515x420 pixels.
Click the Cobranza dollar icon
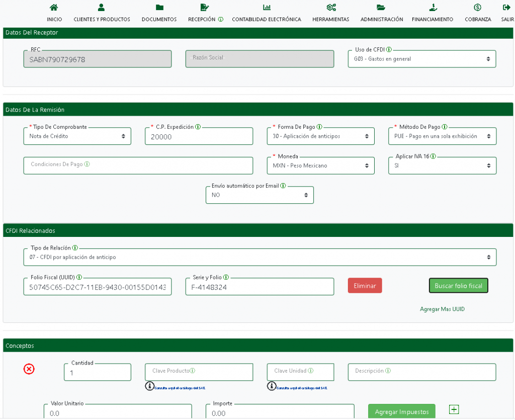pos(477,8)
